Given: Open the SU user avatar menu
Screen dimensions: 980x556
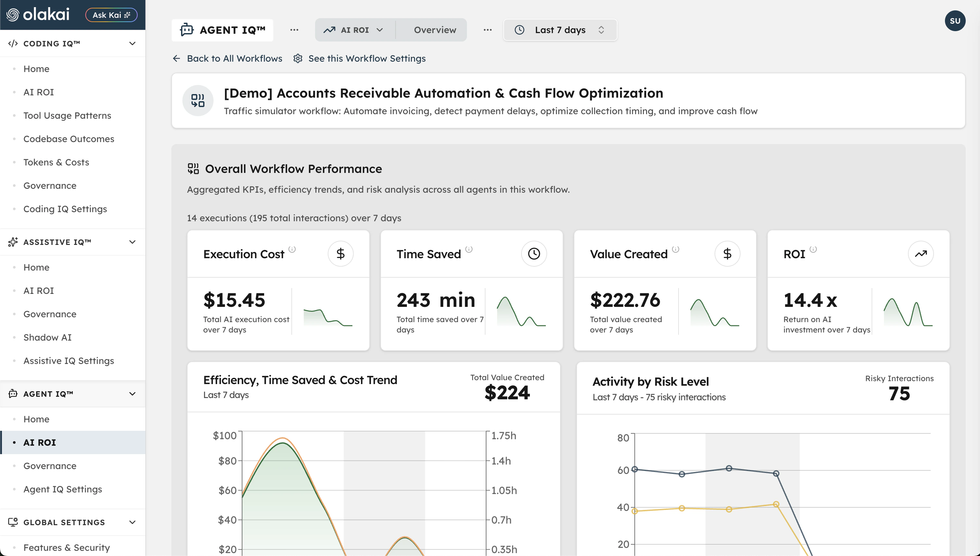Looking at the screenshot, I should click(x=955, y=21).
